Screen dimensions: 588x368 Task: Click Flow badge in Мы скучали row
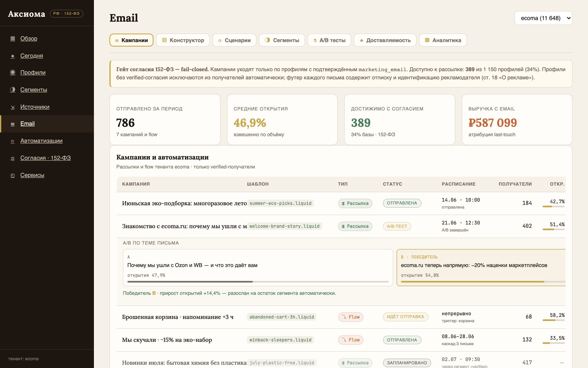[x=351, y=340]
